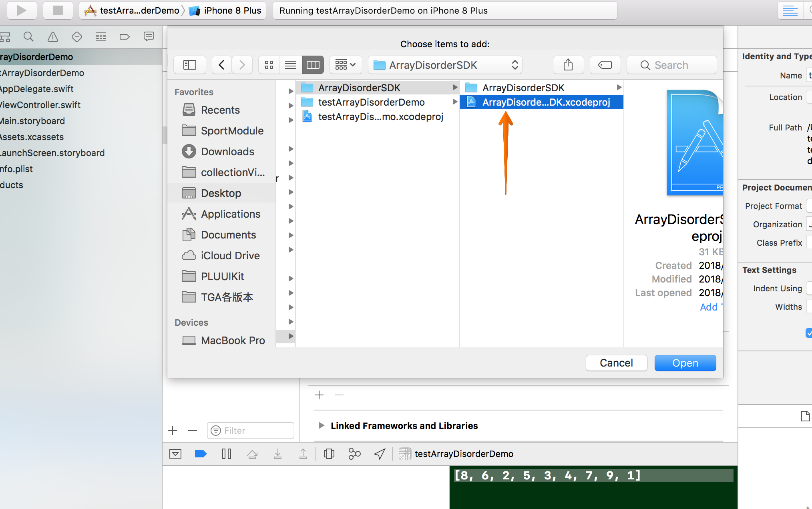The width and height of the screenshot is (812, 509).
Task: Open the group-by arrangement dropdown
Action: (346, 65)
